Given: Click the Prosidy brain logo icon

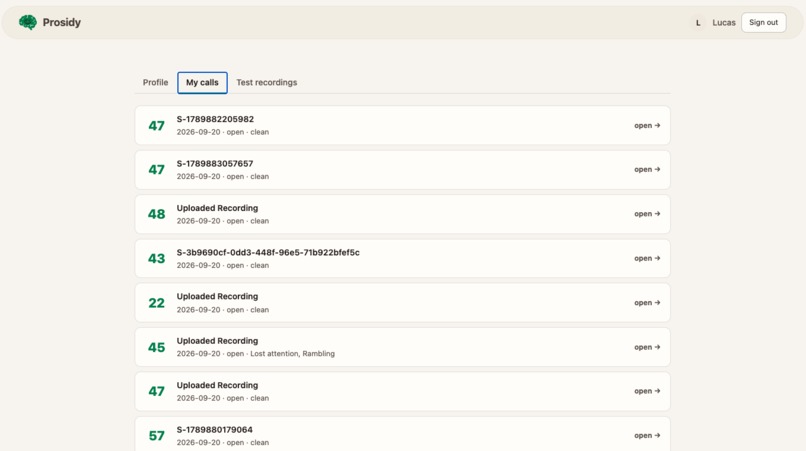Looking at the screenshot, I should (28, 22).
